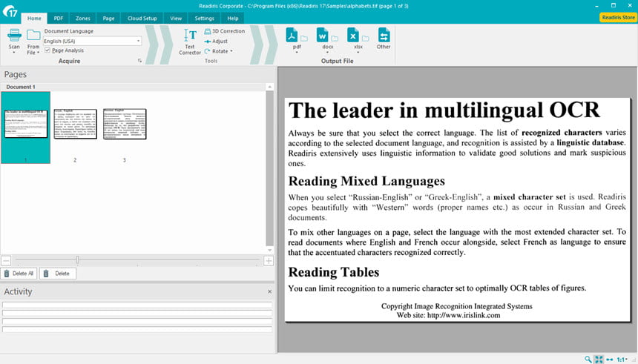Expand the From File dropdown arrow
Viewport: 638px width, 364px height.
[38, 53]
